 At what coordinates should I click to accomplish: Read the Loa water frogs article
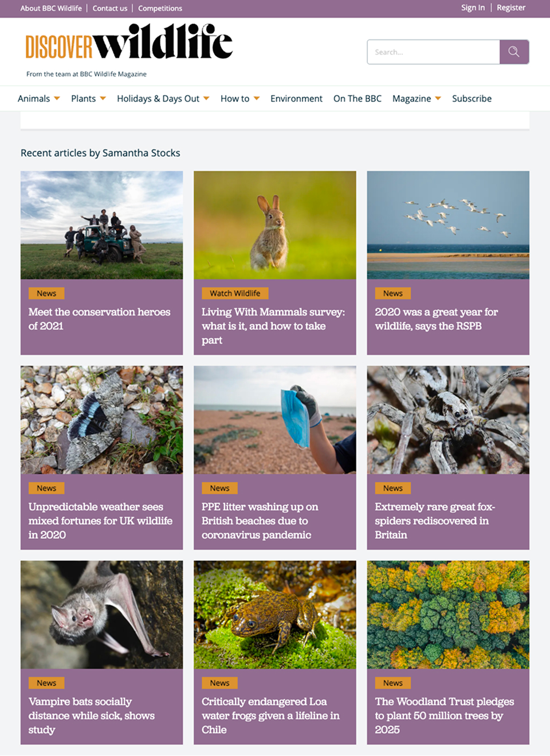(270, 715)
